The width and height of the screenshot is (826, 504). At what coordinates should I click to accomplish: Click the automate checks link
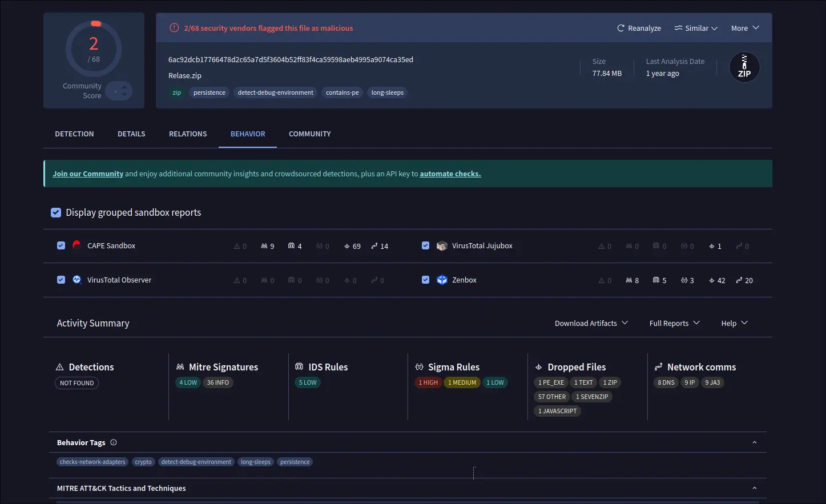[450, 174]
